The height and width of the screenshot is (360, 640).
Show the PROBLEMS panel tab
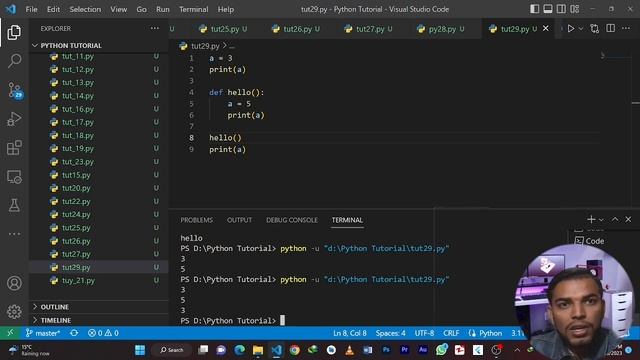point(197,220)
